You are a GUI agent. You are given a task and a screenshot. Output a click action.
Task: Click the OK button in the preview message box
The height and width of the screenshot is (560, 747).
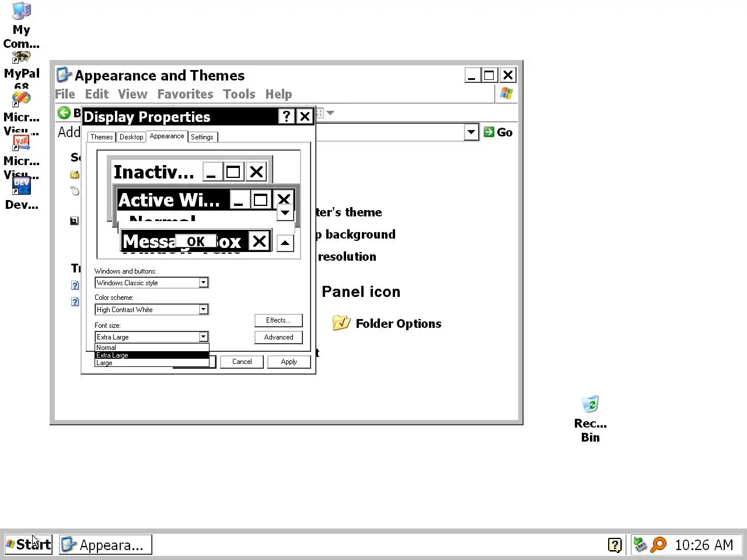(x=196, y=242)
